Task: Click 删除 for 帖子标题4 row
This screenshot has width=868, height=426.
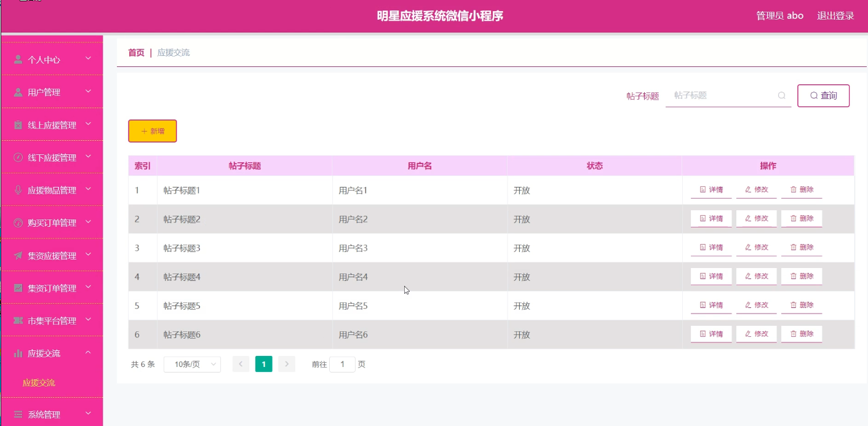Action: point(802,277)
